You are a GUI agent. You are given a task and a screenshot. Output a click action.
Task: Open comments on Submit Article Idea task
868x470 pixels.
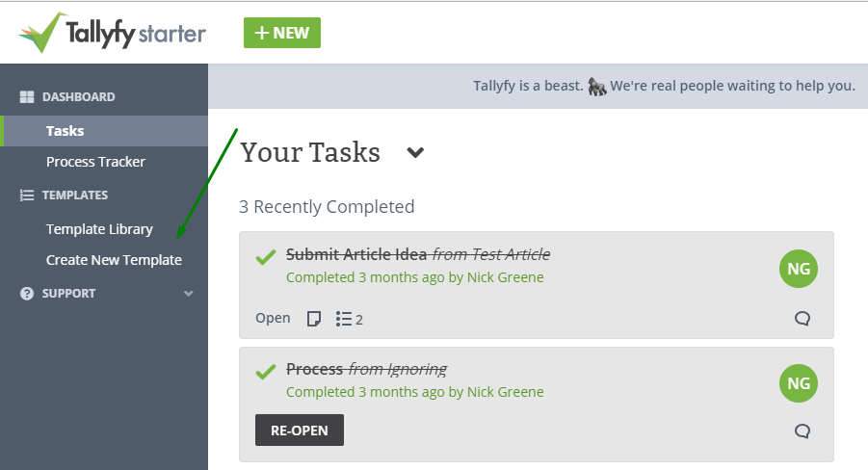(x=802, y=319)
